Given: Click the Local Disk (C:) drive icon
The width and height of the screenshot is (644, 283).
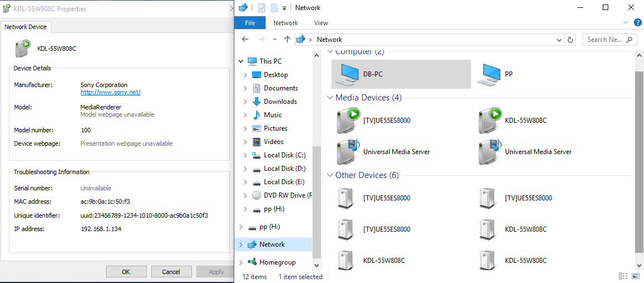Looking at the screenshot, I should 257,155.
